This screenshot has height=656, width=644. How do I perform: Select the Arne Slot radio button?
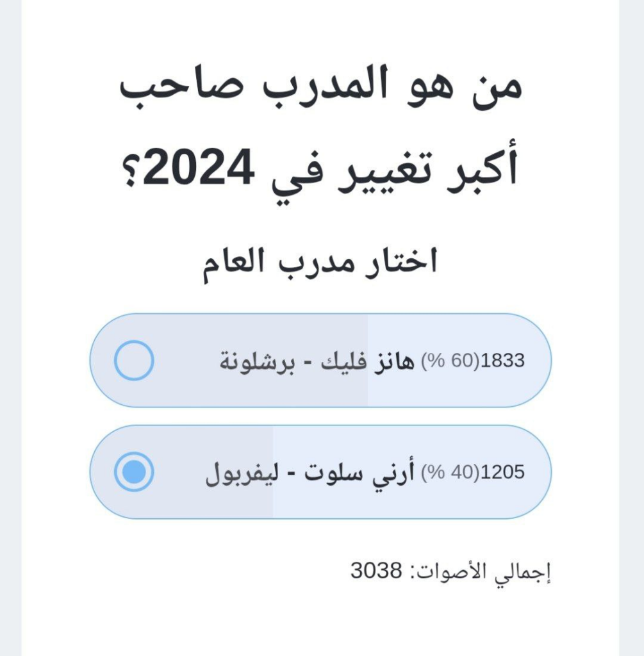coord(134,472)
